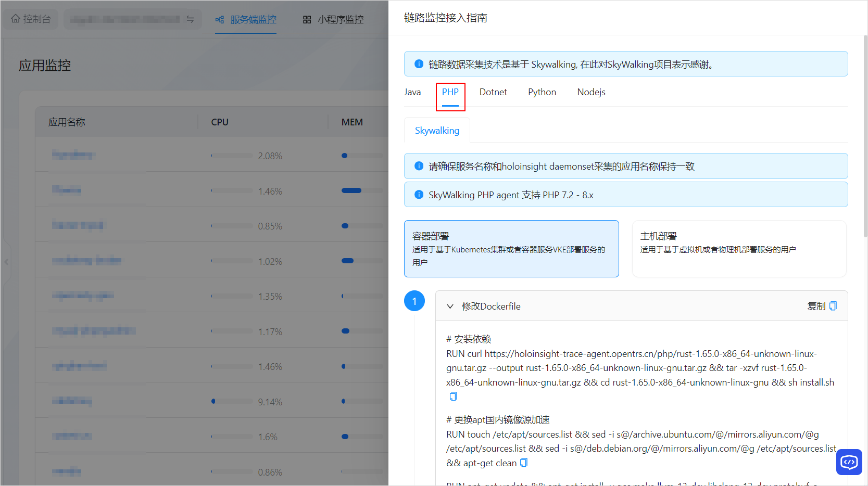Click the swap project arrows icon
The image size is (868, 486).
click(x=190, y=19)
